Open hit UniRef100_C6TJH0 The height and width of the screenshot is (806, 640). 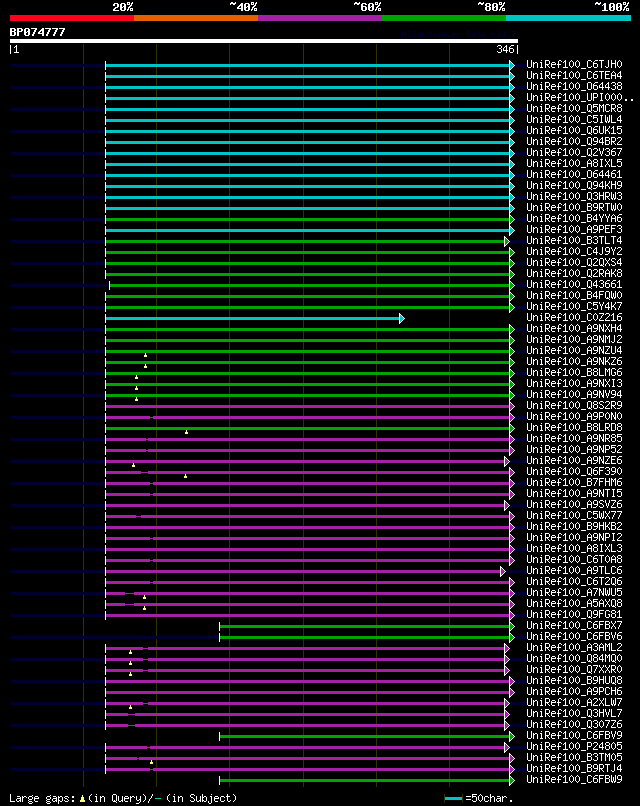(574, 64)
